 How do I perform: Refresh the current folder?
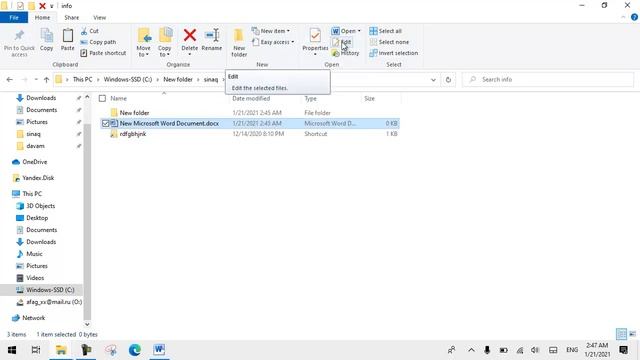448,80
